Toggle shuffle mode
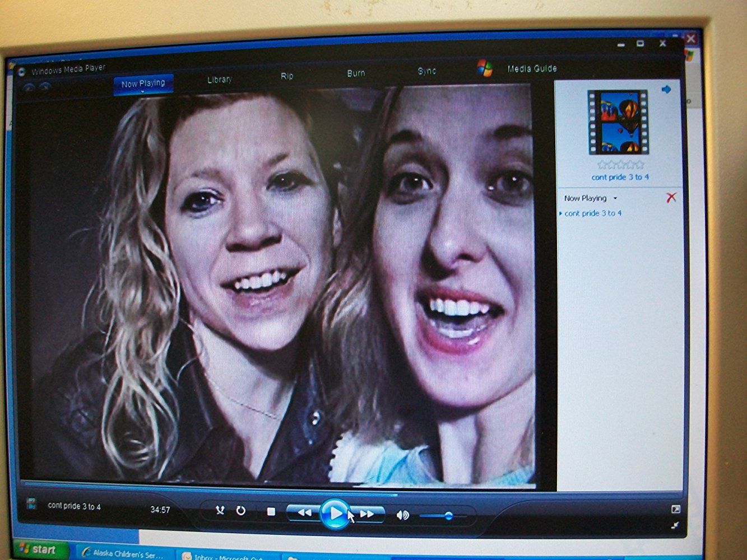 point(220,510)
